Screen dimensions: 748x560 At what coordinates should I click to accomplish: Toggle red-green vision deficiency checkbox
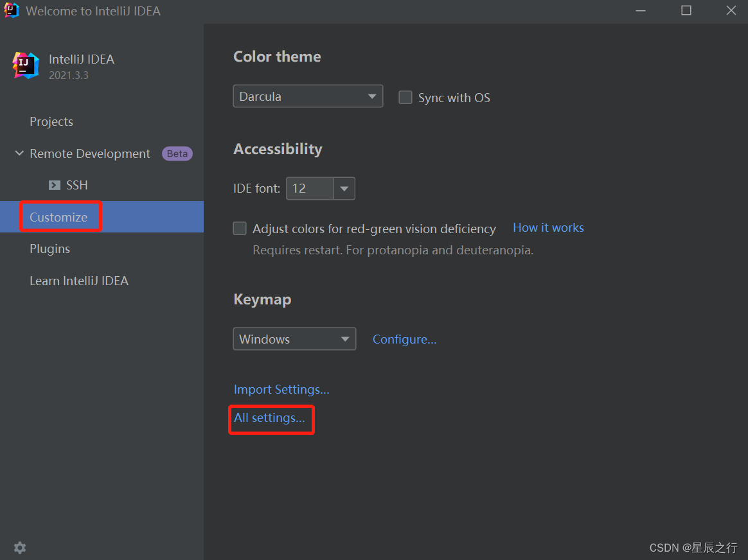tap(240, 228)
